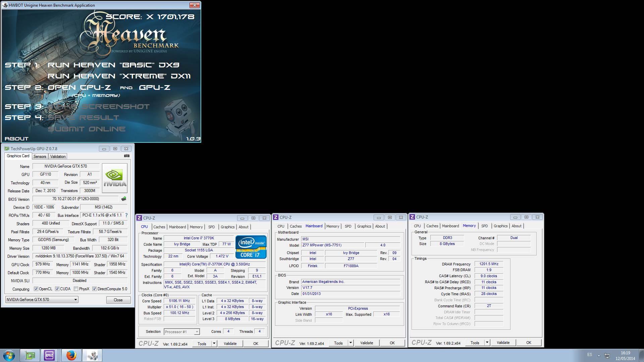Click Validate in CPU-Z Memory window

(503, 343)
